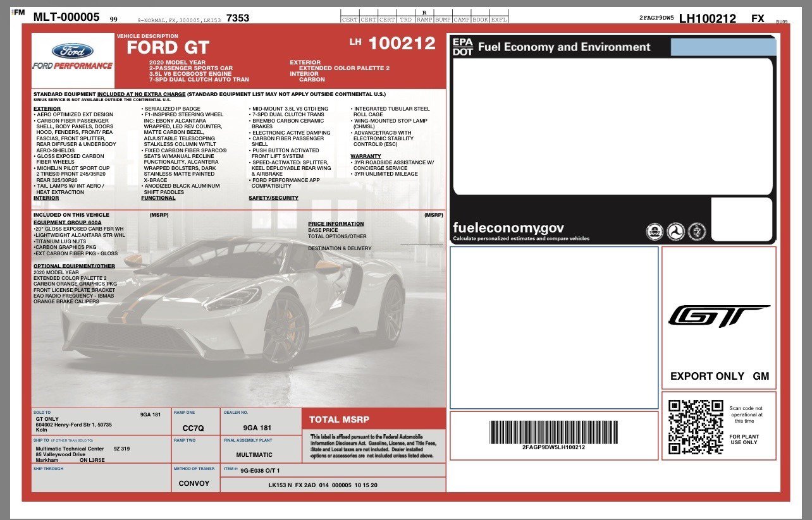Click the "TITANIUM LUG NUTS" item

click(x=60, y=241)
